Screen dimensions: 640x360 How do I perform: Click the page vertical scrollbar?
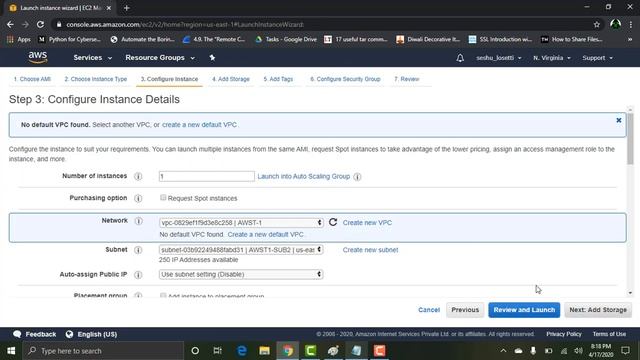tap(630, 140)
